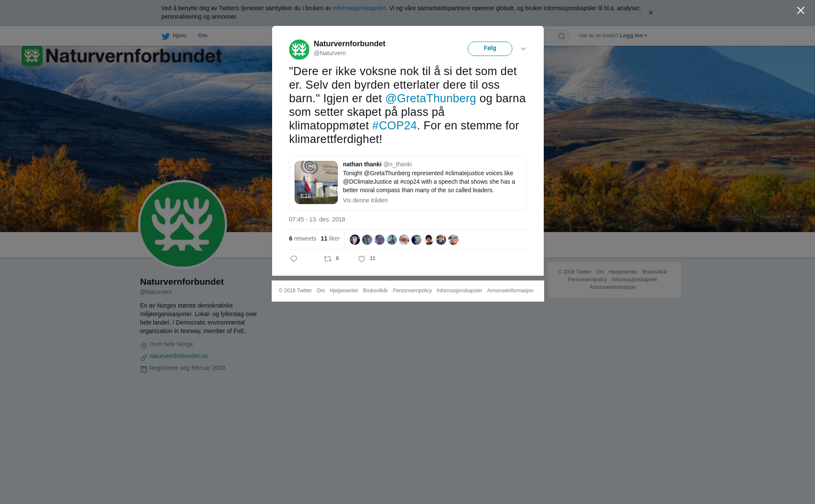Click Vis denne tråden link

(365, 200)
